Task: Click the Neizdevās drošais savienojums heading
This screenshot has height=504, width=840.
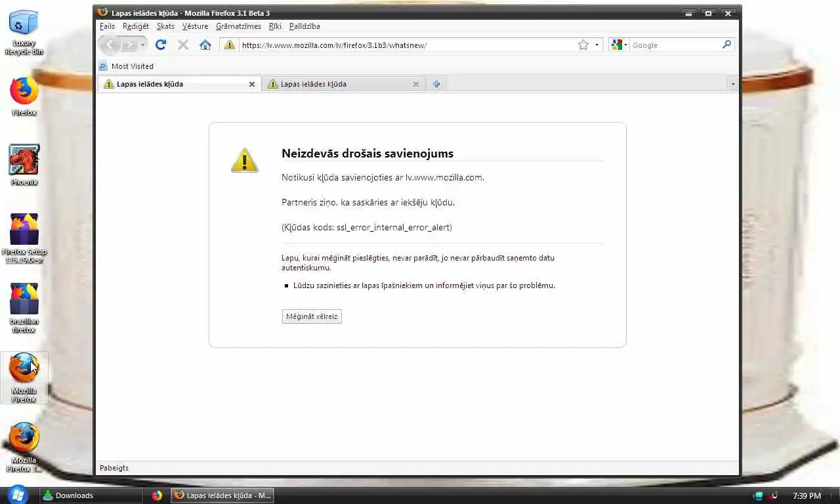Action: coord(367,154)
